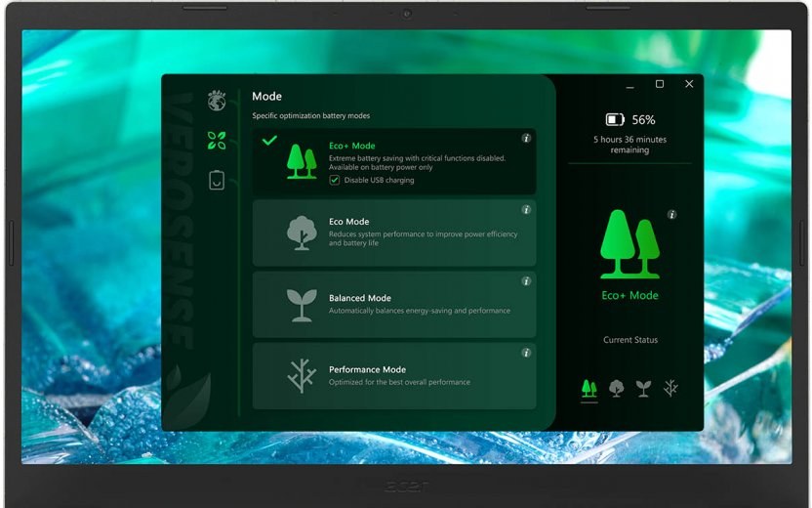Image resolution: width=812 pixels, height=508 pixels.
Task: Enable Performance Mode
Action: 394,375
